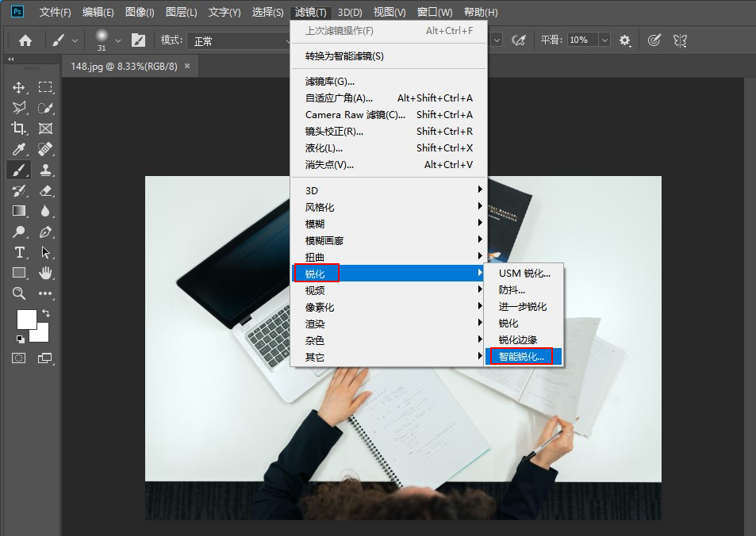Select the Pen tool
The image size is (756, 536).
tap(46, 232)
